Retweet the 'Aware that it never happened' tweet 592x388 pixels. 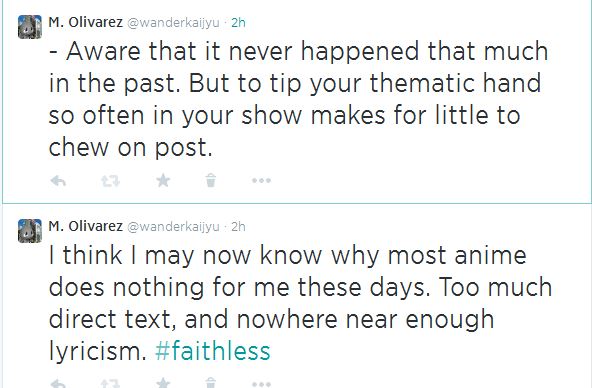(111, 181)
